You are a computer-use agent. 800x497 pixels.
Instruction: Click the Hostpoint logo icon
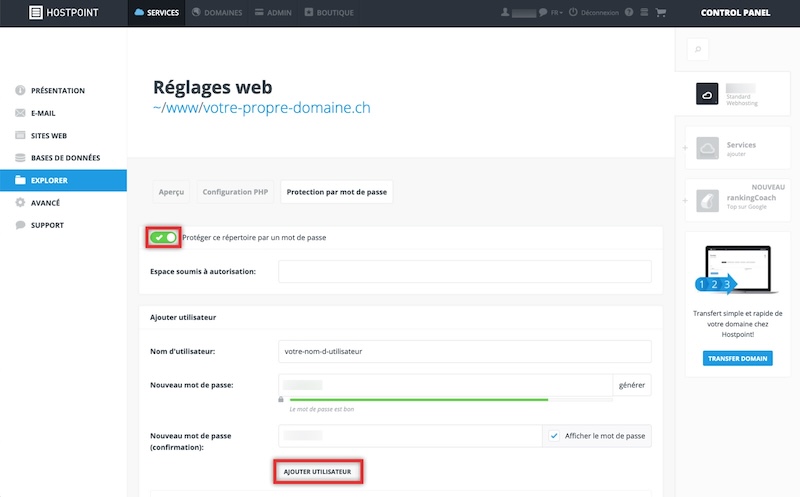click(x=36, y=12)
